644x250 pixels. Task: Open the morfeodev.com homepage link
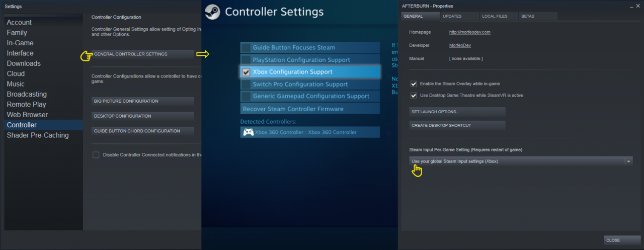(469, 32)
